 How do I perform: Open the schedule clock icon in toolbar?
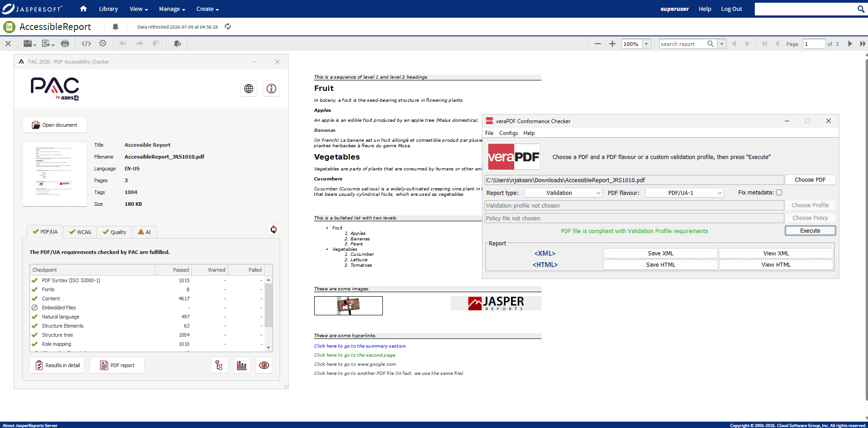(x=103, y=44)
